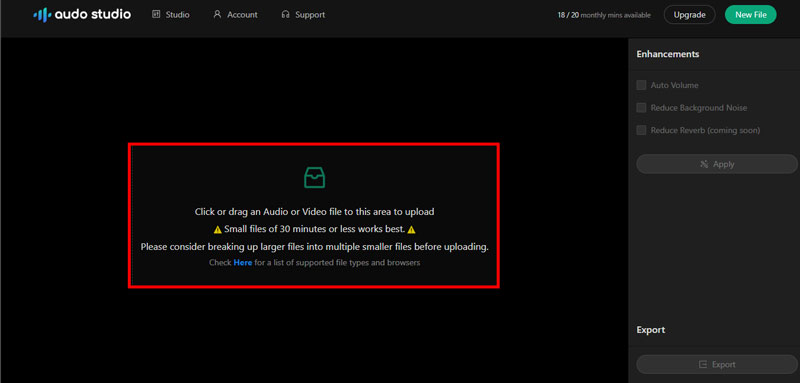Click the 'Reduce Background Noise' label text

coord(699,108)
